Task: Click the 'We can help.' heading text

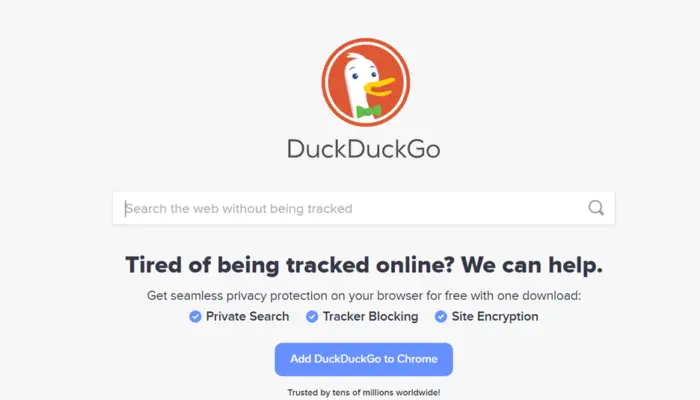Action: (532, 265)
